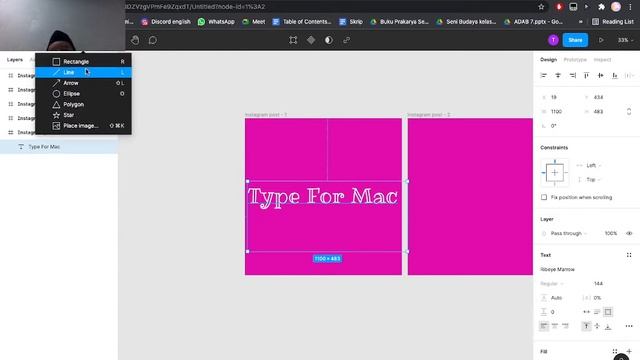
Task: Open Chrome Extensions puzzle icon
Action: (x=601, y=7)
